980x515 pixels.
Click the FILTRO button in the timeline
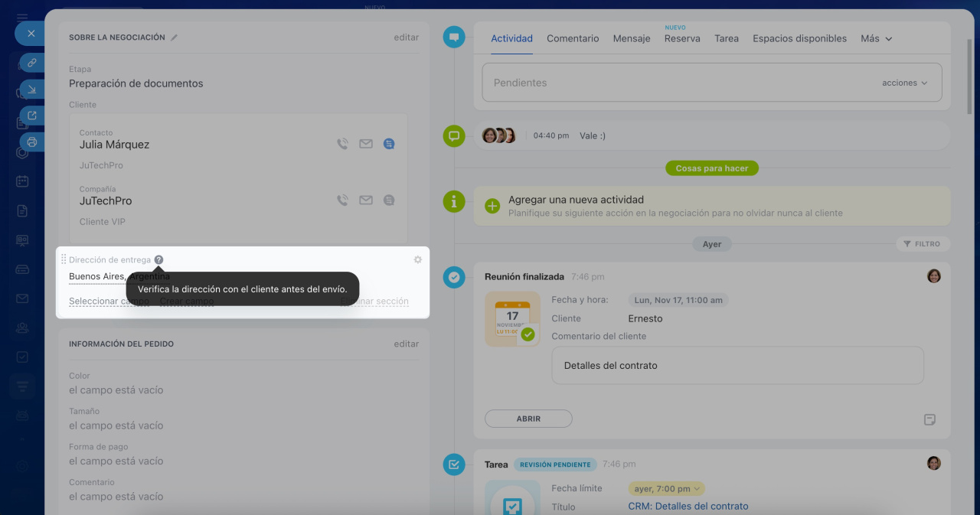[923, 244]
